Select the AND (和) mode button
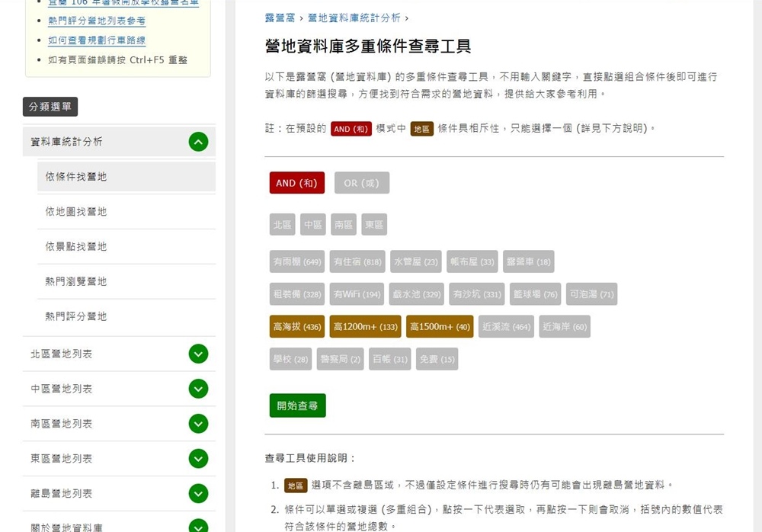Screen dimensions: 762x532 coord(297,183)
